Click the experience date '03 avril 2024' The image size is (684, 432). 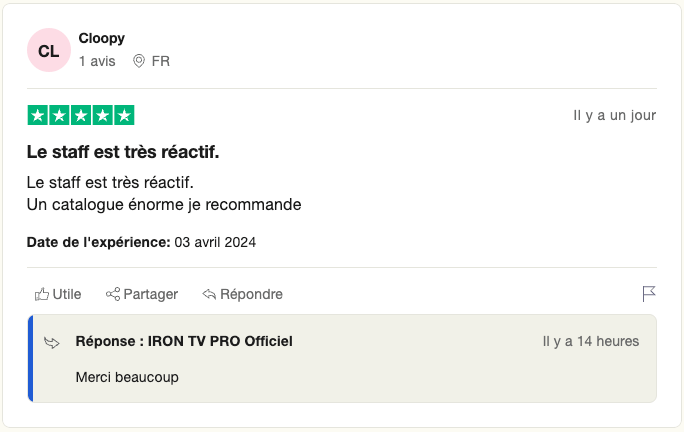coord(217,242)
